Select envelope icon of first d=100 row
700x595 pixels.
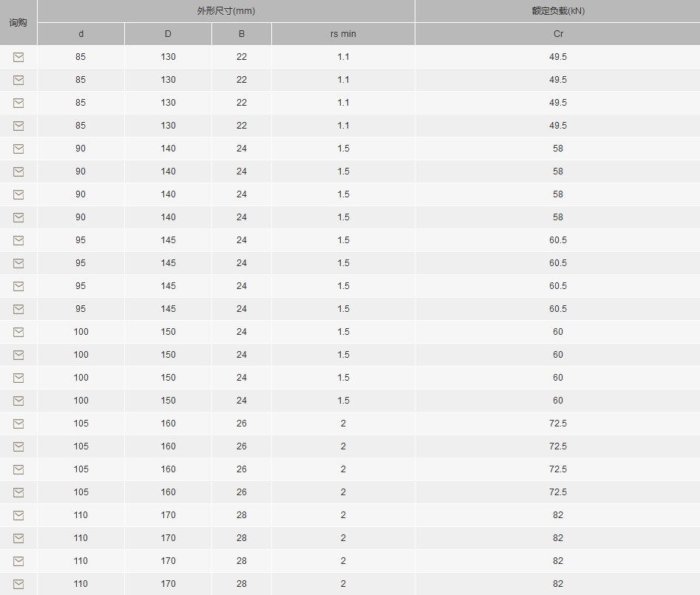click(x=18, y=332)
